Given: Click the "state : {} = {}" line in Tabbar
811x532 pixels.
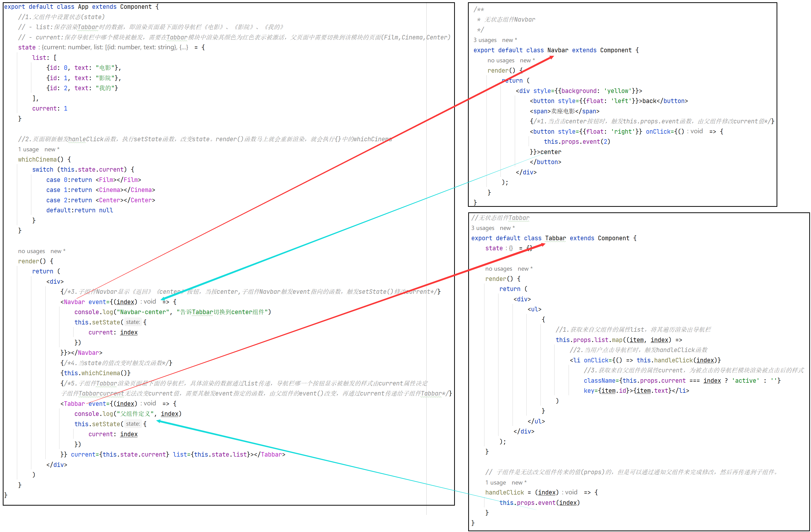Looking at the screenshot, I should [508, 248].
